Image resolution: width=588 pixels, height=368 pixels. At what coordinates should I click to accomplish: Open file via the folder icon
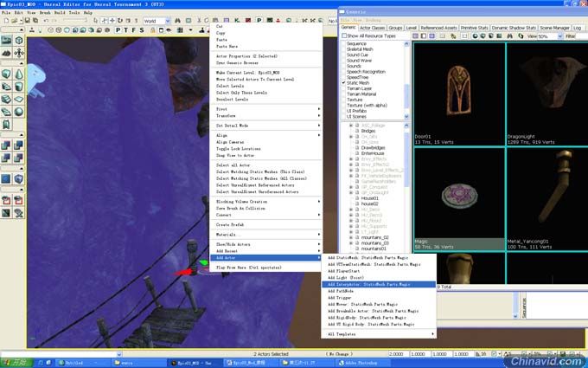[x=14, y=21]
